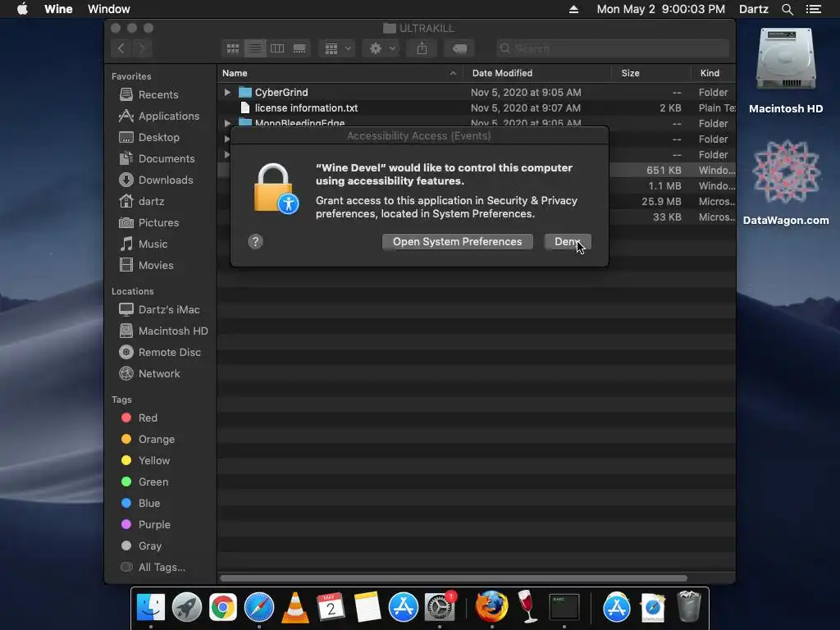
Task: Open Macintosh HD desktop drive icon
Action: pos(785,71)
